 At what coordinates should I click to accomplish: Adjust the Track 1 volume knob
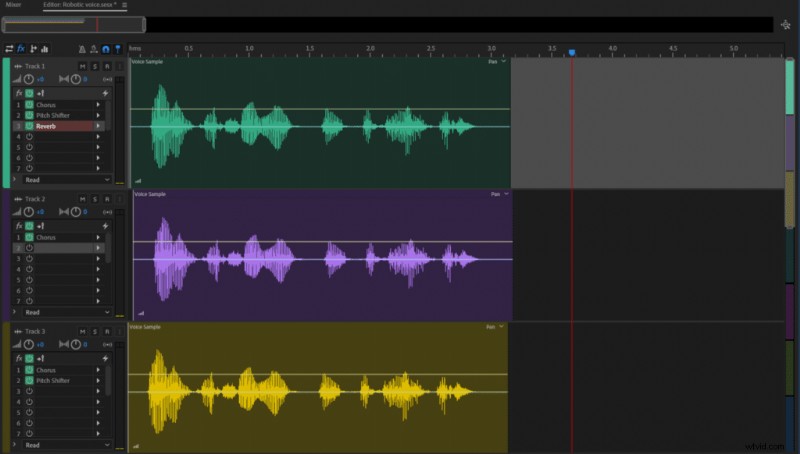pos(29,79)
